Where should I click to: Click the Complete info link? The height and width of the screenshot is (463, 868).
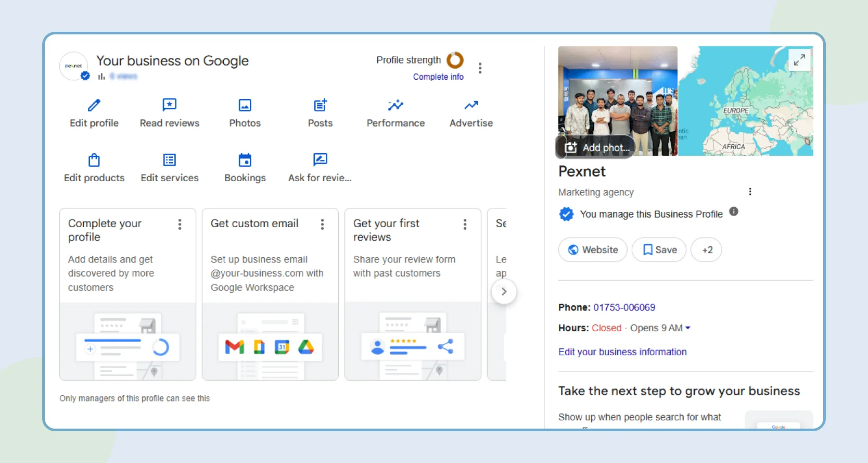tap(438, 77)
